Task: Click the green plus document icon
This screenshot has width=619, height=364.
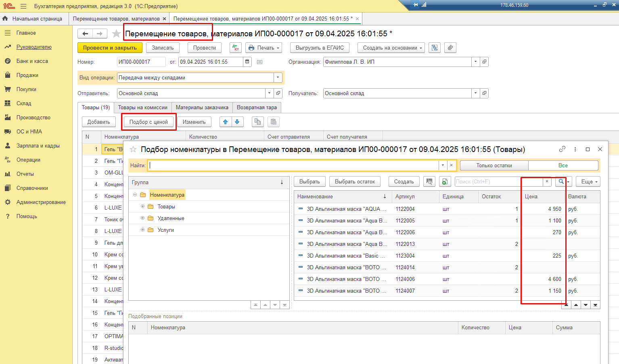Action: (444, 181)
